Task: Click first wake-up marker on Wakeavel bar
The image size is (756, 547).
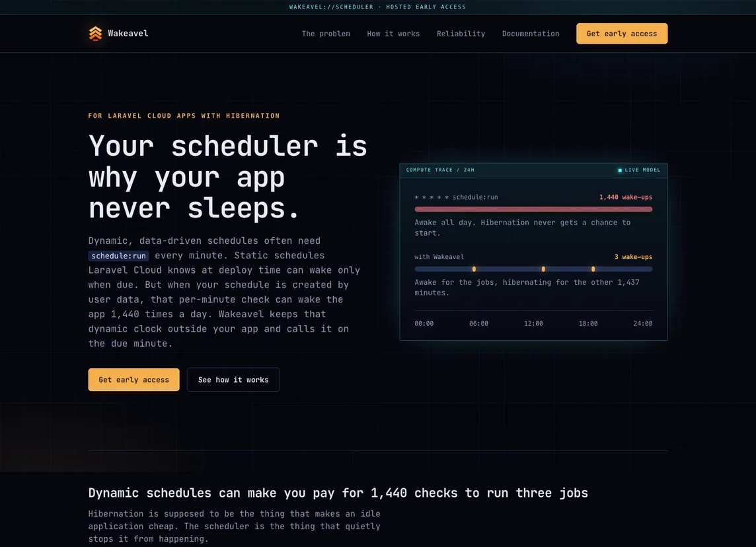Action: pyautogui.click(x=474, y=269)
